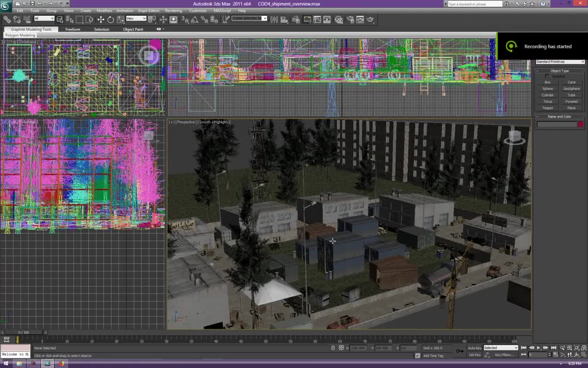The image size is (588, 368).
Task: Switch to the Freeform ribbon tab
Action: (73, 29)
